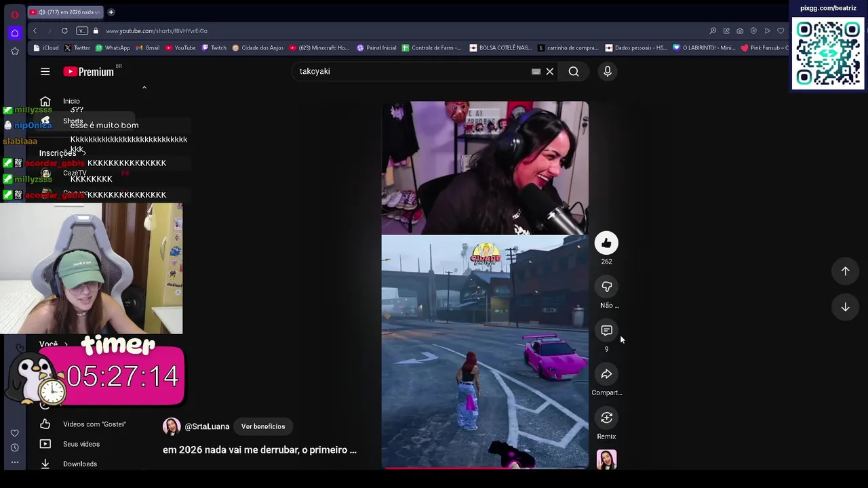Open the on-screen keyboard icon in search
Viewport: 868px width, 488px height.
tap(536, 71)
